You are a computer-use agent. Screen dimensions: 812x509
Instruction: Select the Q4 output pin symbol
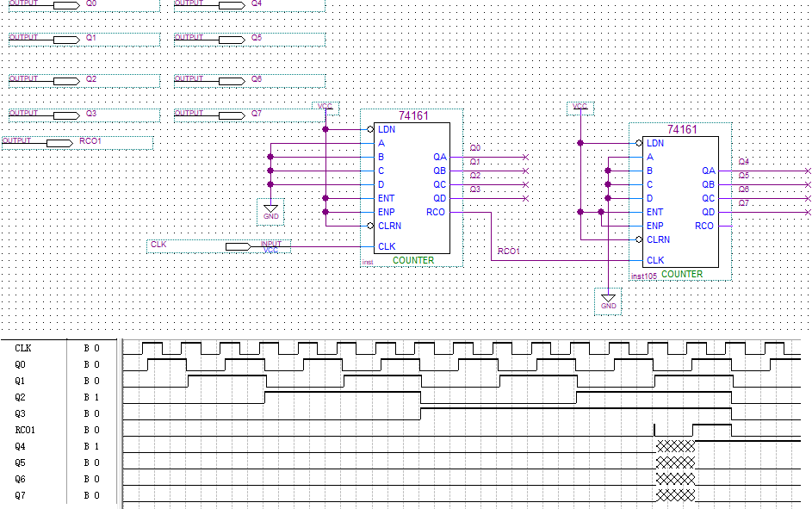tap(250, 6)
